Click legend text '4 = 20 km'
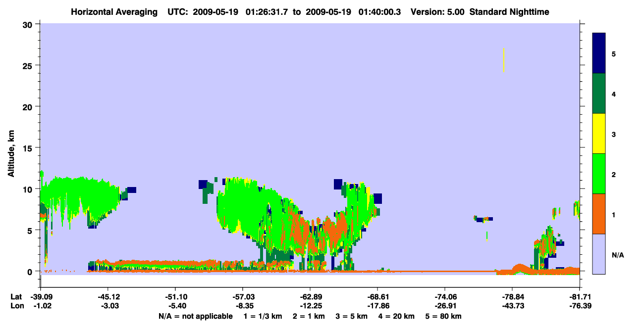The image size is (644, 330). [x=396, y=316]
